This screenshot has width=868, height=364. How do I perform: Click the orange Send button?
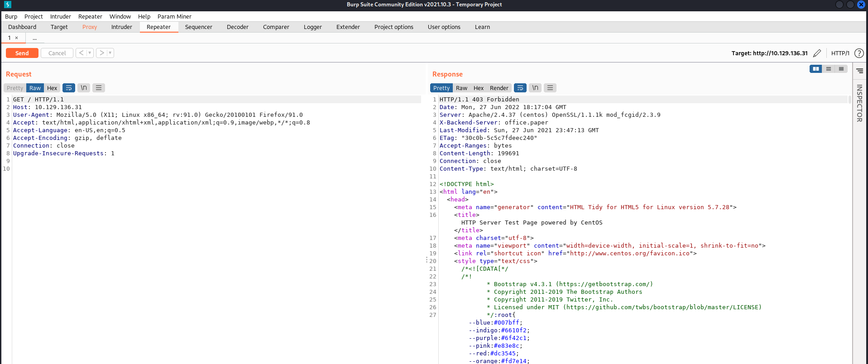tap(22, 53)
